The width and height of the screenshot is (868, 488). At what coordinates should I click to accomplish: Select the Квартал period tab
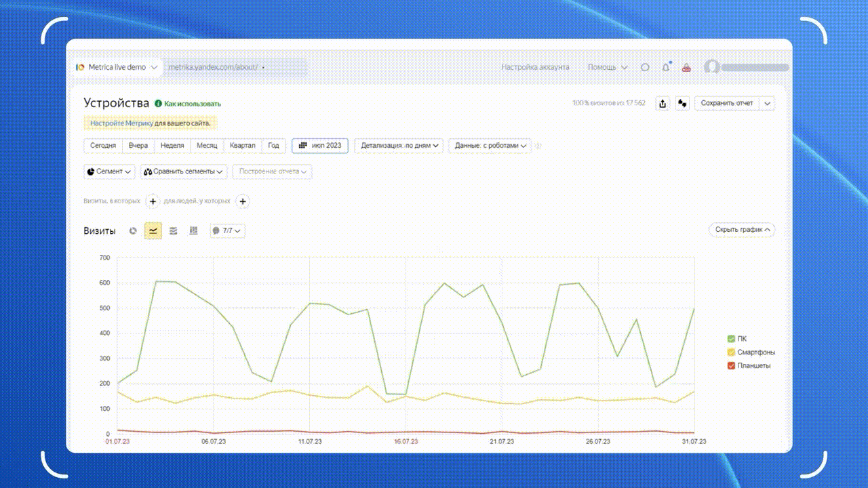tap(242, 146)
